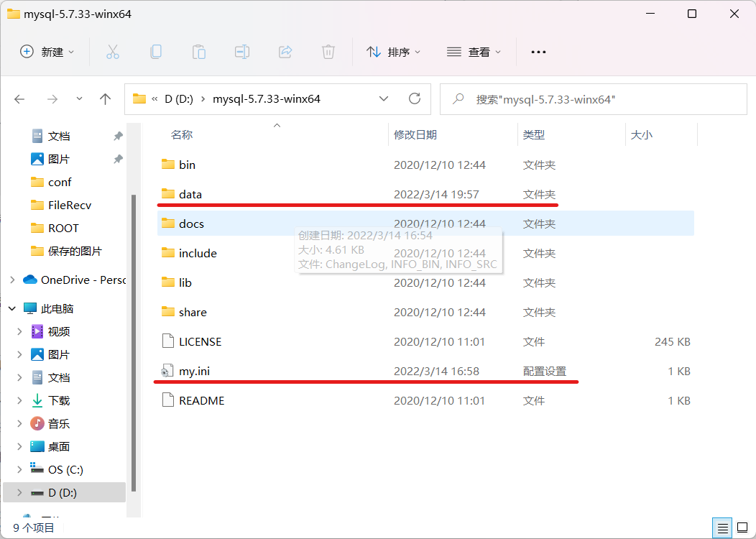Switch to details view icon in status bar
This screenshot has width=756, height=539.
point(722,528)
